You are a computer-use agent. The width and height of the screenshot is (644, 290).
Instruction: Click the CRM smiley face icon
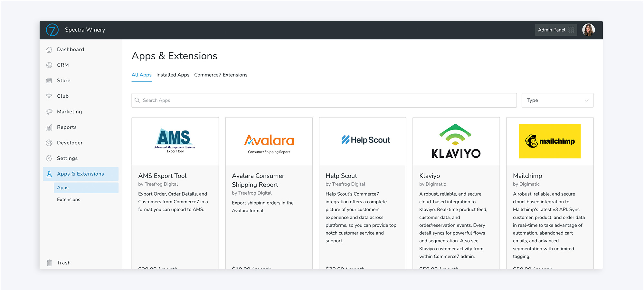click(49, 65)
